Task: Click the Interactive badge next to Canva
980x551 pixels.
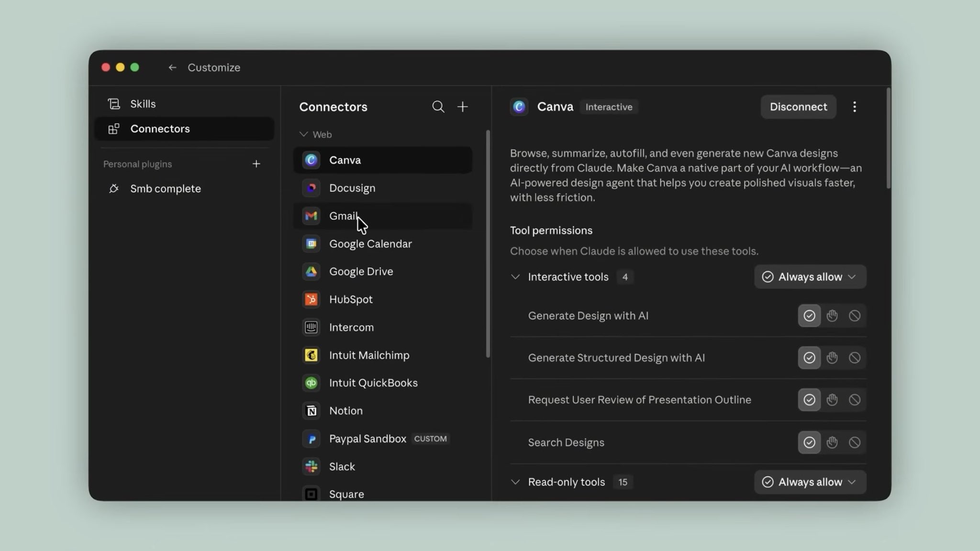Action: [609, 107]
